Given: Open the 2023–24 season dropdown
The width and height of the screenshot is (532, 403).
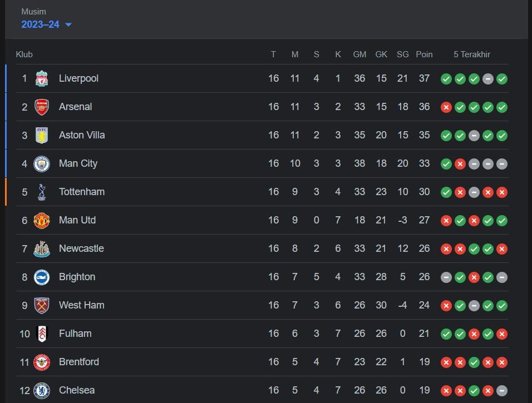Looking at the screenshot, I should tap(47, 24).
